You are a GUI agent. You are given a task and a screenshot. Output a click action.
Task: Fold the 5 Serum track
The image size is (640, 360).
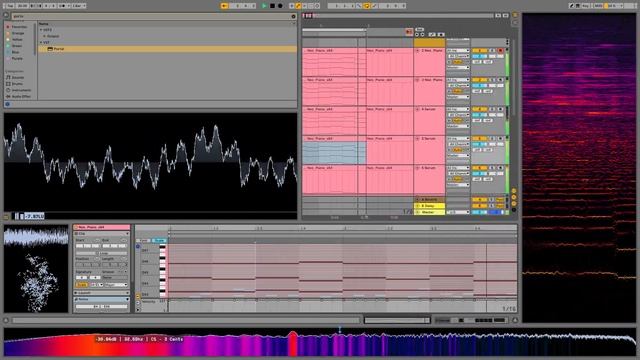(x=418, y=168)
